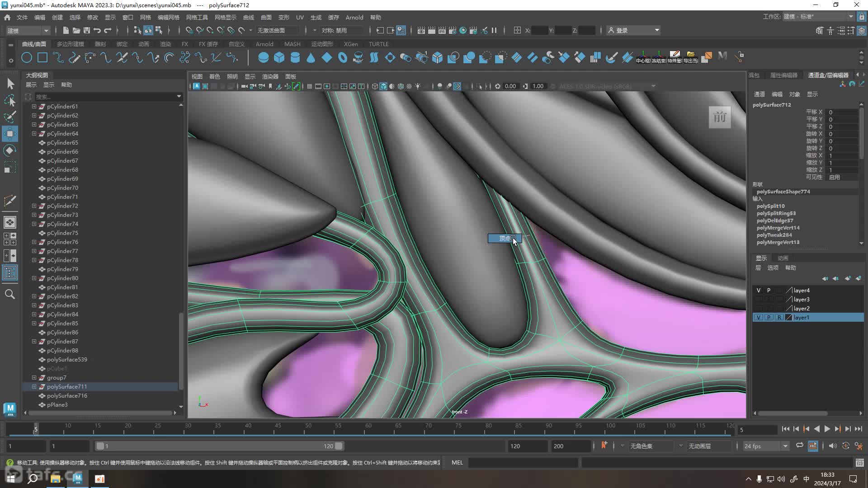The width and height of the screenshot is (868, 488).
Task: Open the search magnifier tool in toolbox
Action: point(10,295)
